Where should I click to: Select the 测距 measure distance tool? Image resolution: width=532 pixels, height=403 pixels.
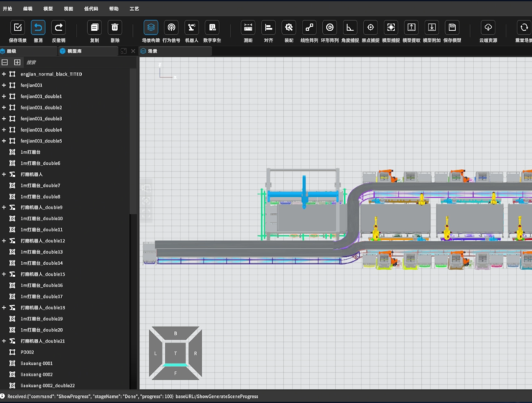click(x=248, y=27)
